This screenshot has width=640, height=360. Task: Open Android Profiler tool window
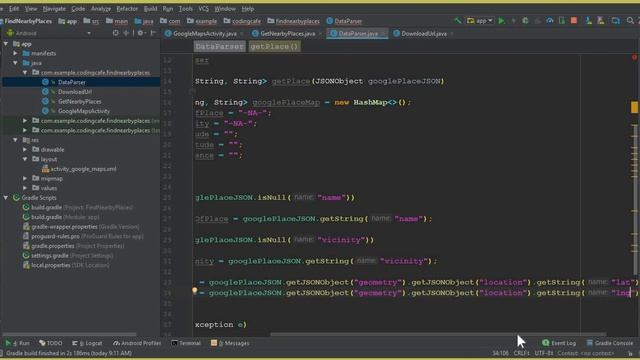[137, 343]
